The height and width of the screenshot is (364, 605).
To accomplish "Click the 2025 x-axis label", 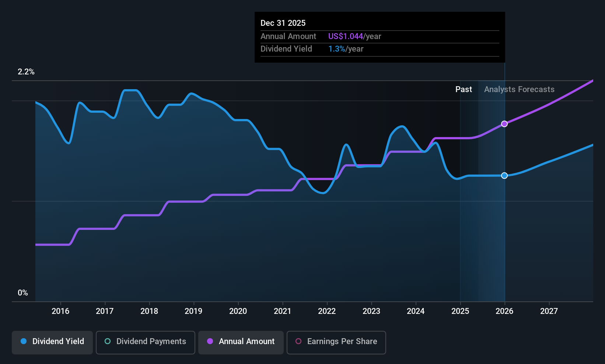I will click(460, 311).
